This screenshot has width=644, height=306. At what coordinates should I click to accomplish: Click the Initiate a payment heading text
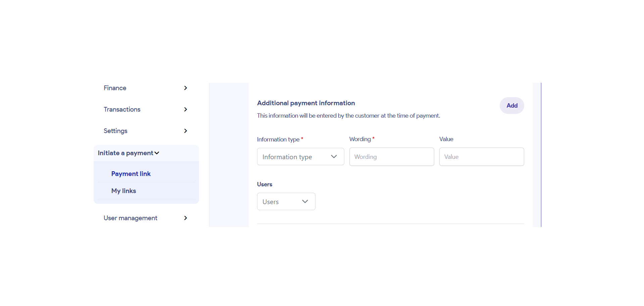click(x=125, y=153)
